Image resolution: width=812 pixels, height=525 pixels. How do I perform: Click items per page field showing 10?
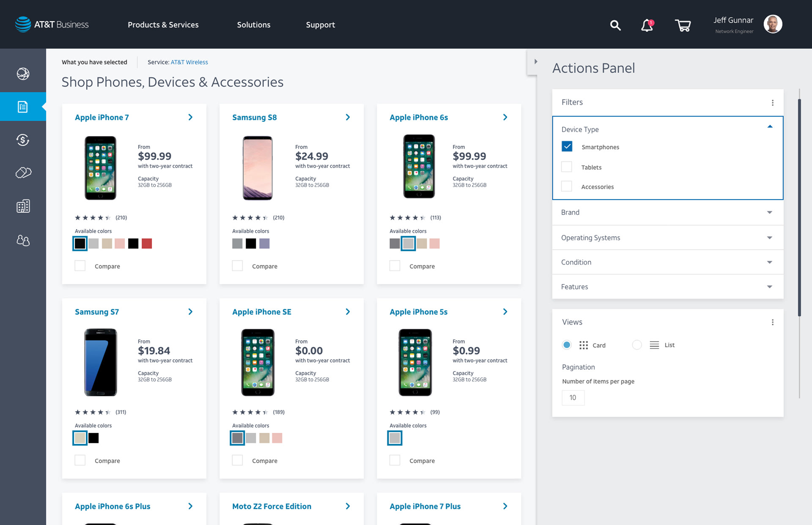click(x=573, y=398)
